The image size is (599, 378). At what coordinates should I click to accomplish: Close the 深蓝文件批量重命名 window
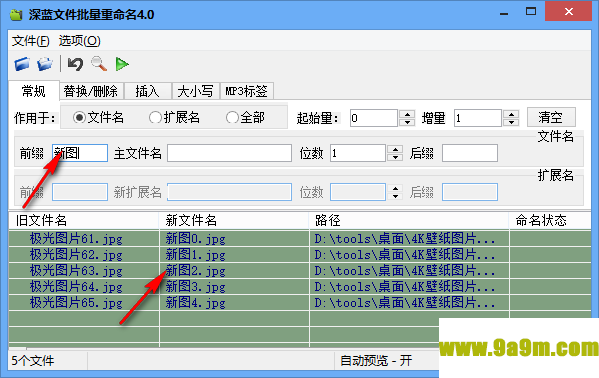click(x=568, y=11)
